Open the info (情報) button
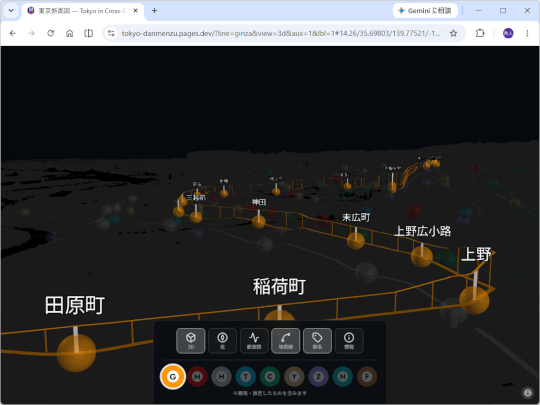This screenshot has height=405, width=540. pyautogui.click(x=349, y=341)
